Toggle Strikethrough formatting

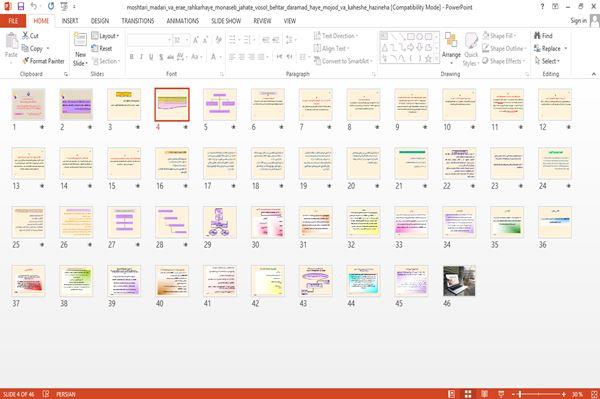tap(170, 57)
